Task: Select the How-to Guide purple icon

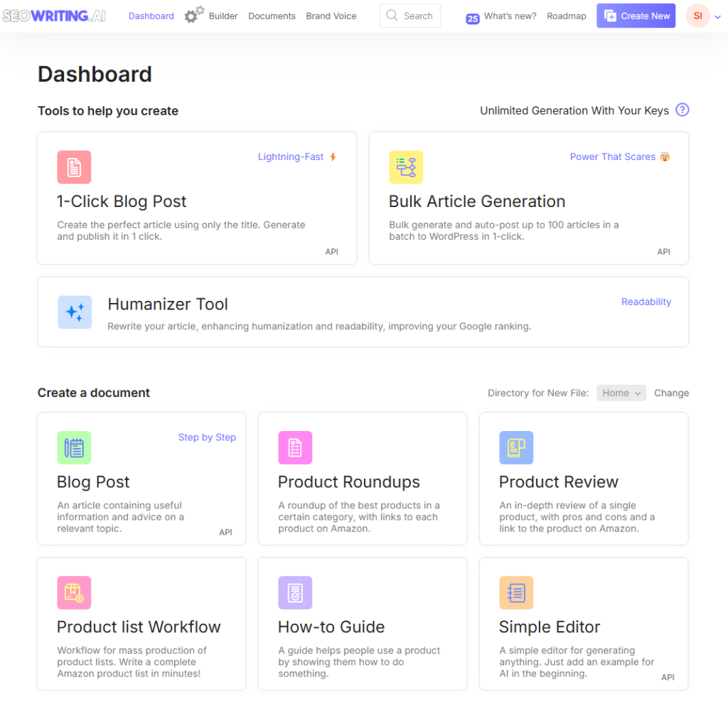Action: pyautogui.click(x=295, y=593)
